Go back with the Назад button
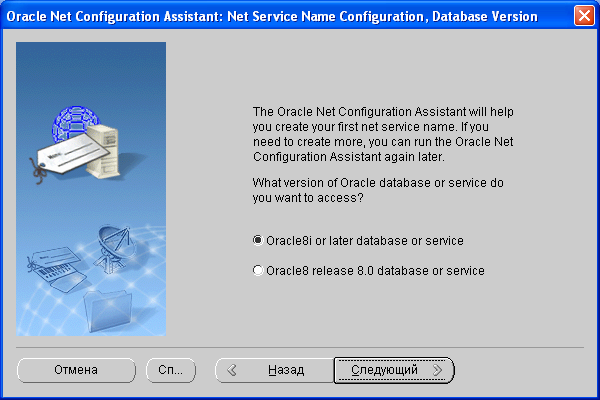The width and height of the screenshot is (600, 400). coord(274,370)
